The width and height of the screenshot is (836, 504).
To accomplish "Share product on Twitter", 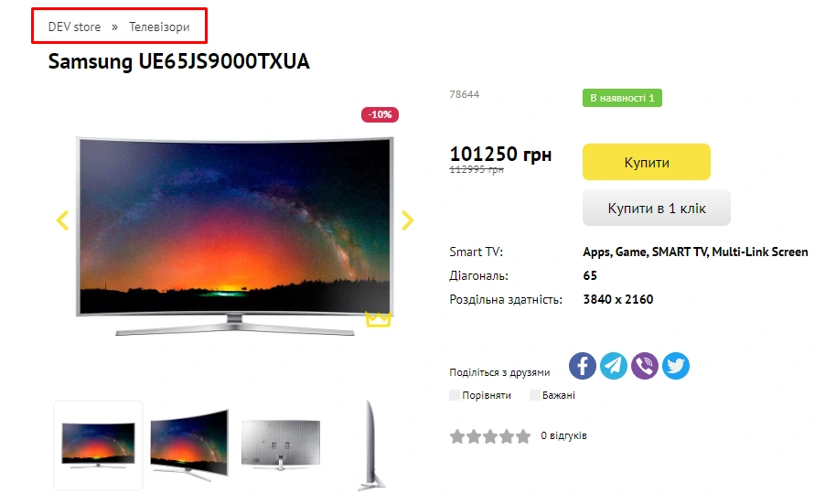I will [x=676, y=366].
